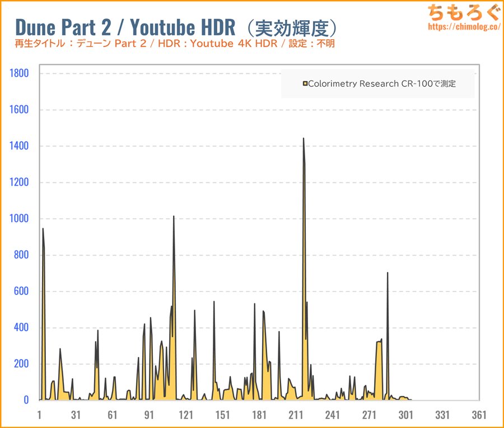Viewport: 504px width, 428px height.
Task: Click the https://chimolog.co/ URL text
Action: (464, 26)
